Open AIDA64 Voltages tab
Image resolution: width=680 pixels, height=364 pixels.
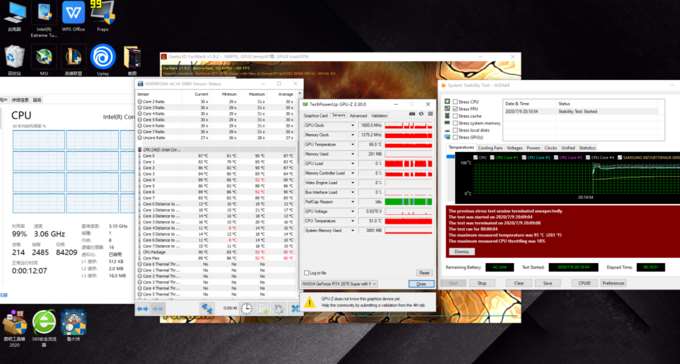[514, 148]
